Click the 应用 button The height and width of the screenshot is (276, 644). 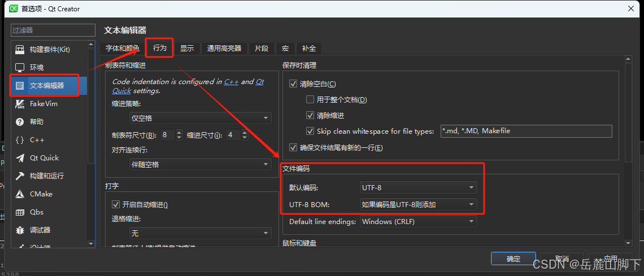point(610,259)
